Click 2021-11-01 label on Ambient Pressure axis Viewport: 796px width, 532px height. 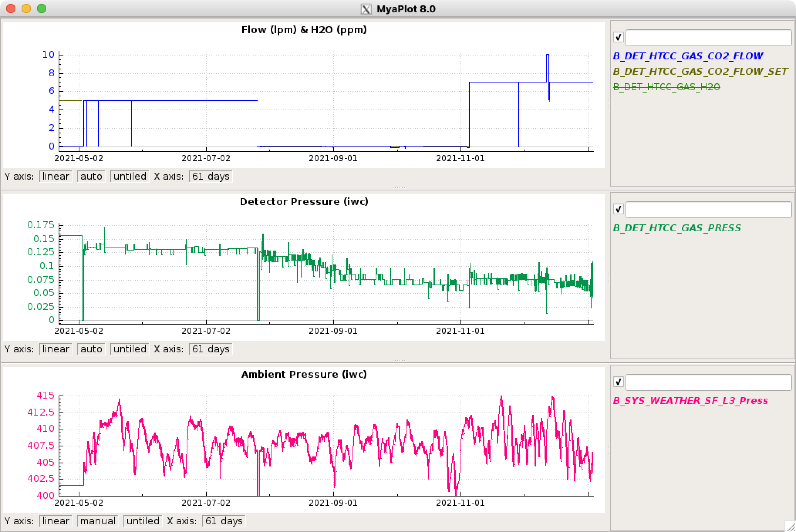point(460,503)
